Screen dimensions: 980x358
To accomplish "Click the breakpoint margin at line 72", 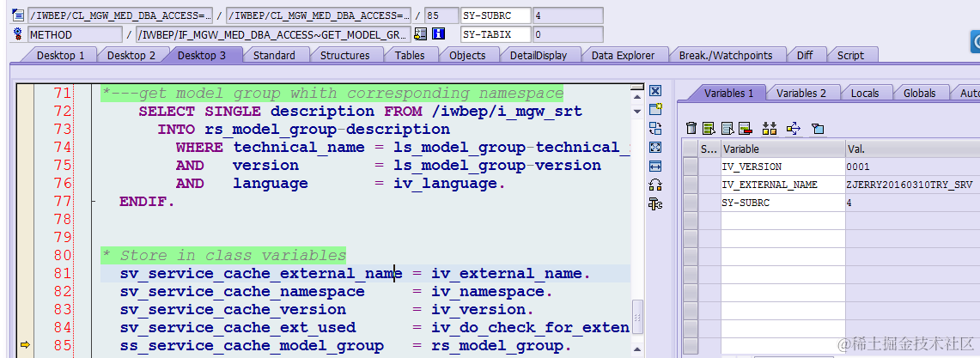I will click(25, 112).
